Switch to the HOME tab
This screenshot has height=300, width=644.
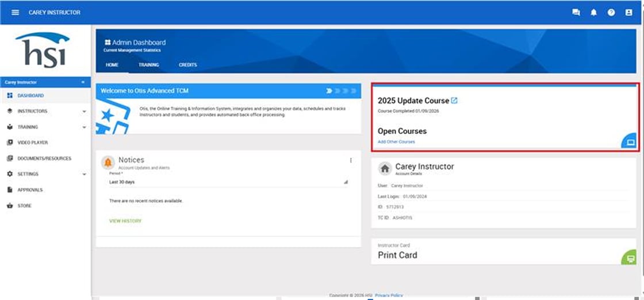(x=112, y=65)
